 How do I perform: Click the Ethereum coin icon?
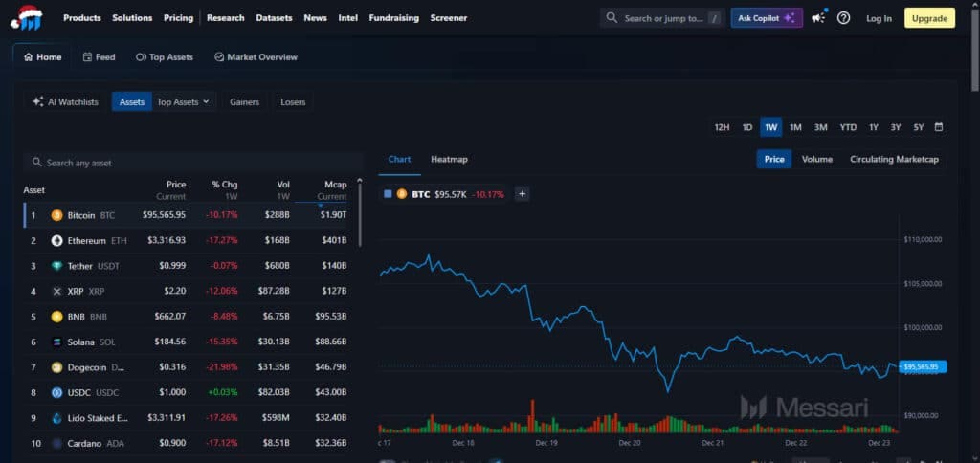point(56,240)
